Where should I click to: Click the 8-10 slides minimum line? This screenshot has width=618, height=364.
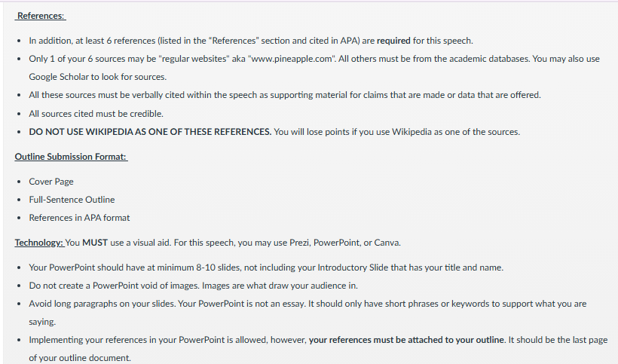tap(266, 268)
